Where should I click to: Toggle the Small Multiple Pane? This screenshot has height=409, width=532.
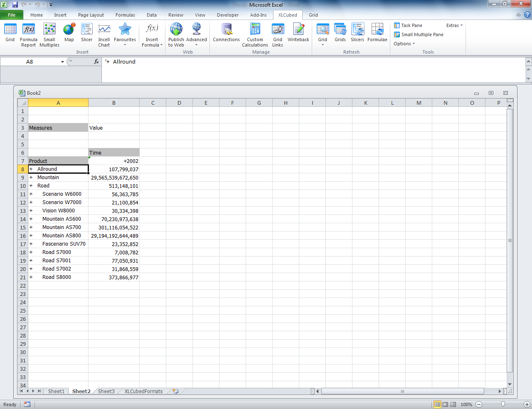click(419, 34)
